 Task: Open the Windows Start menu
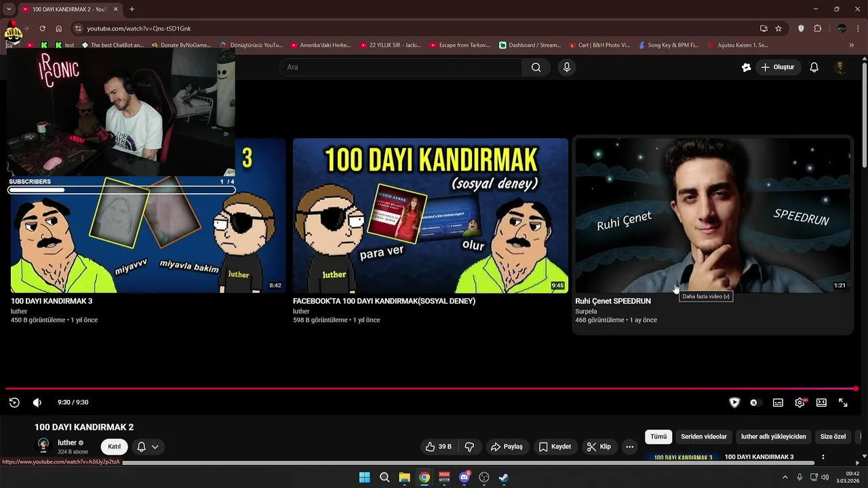pyautogui.click(x=364, y=477)
